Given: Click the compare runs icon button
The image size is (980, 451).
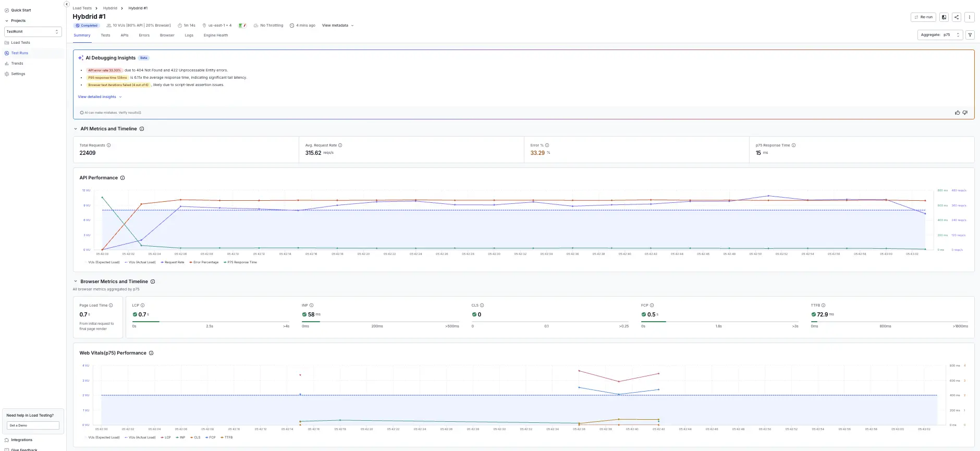Looking at the screenshot, I should [x=944, y=17].
